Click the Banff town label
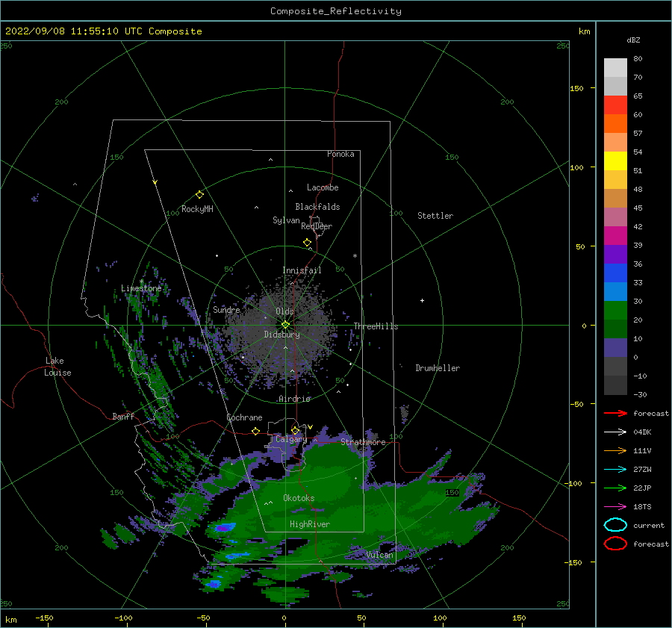The height and width of the screenshot is (628, 672). point(123,416)
